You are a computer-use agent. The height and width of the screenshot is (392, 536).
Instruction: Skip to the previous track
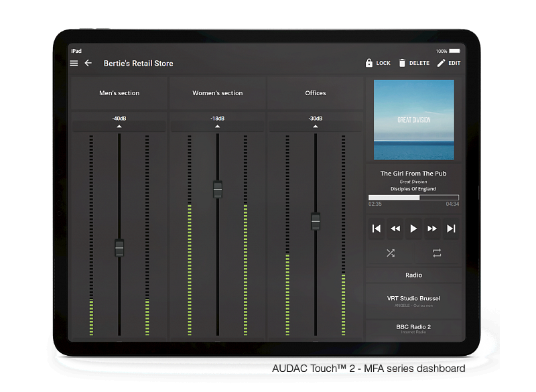click(x=377, y=228)
